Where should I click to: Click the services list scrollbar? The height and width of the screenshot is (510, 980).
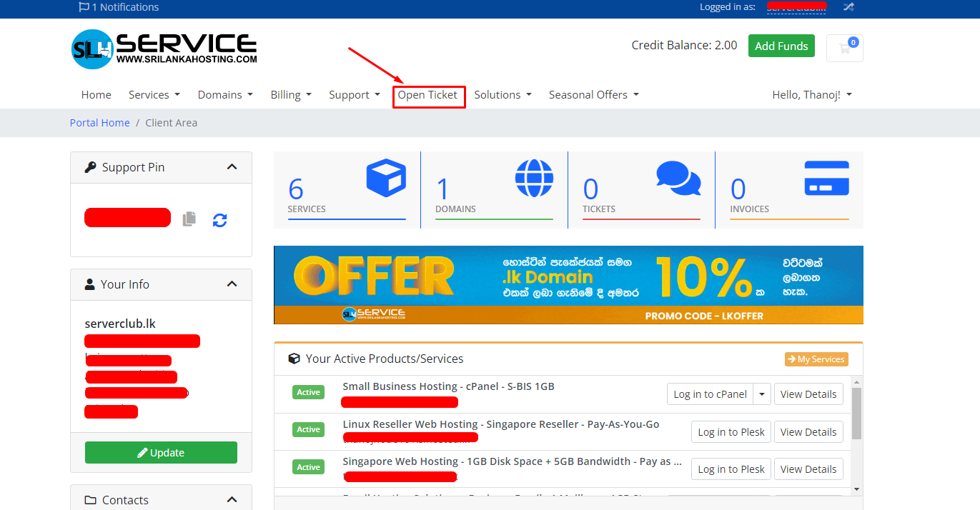(x=856, y=414)
